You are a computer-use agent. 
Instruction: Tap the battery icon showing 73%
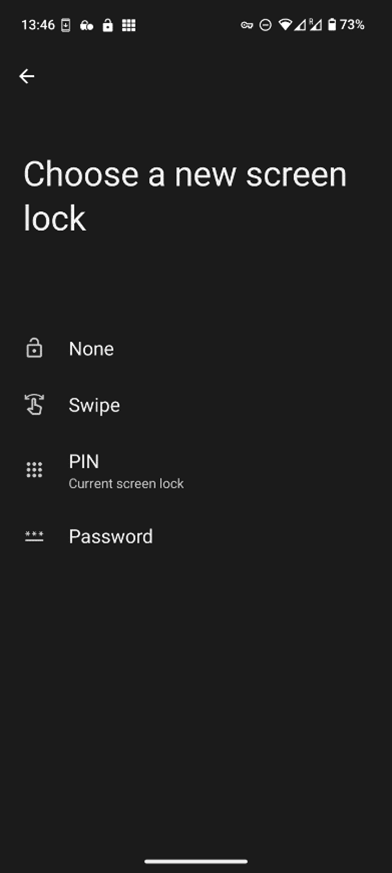click(x=332, y=24)
